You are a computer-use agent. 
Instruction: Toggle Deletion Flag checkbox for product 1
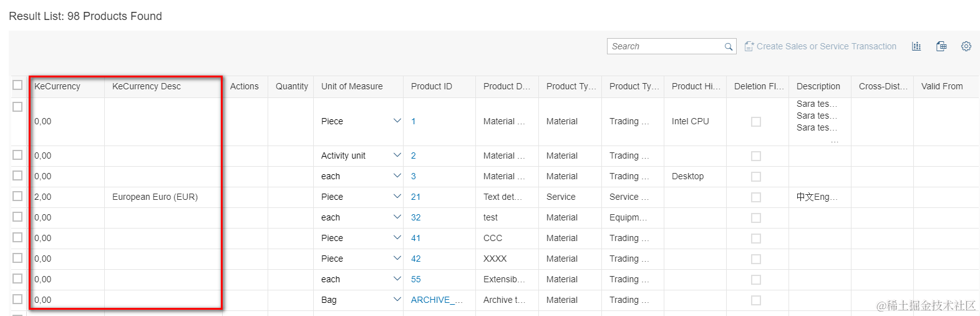click(756, 122)
